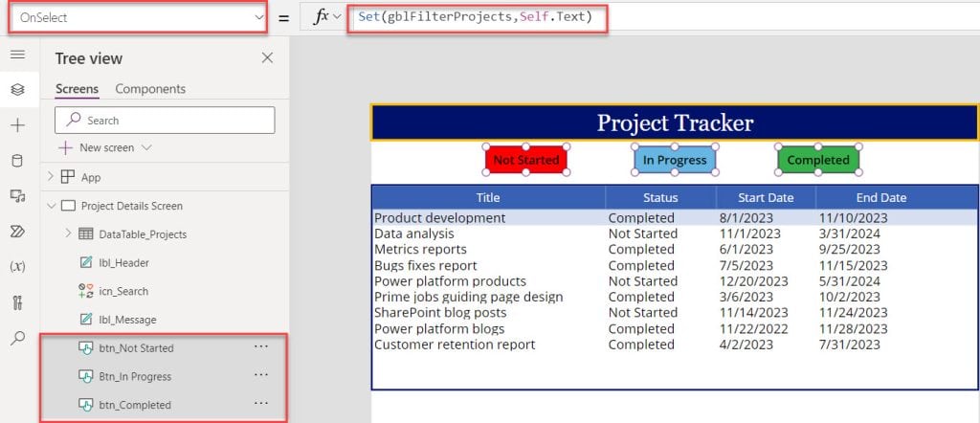Image resolution: width=980 pixels, height=423 pixels.
Task: Open Advanced tools icon in rail
Action: tap(17, 303)
